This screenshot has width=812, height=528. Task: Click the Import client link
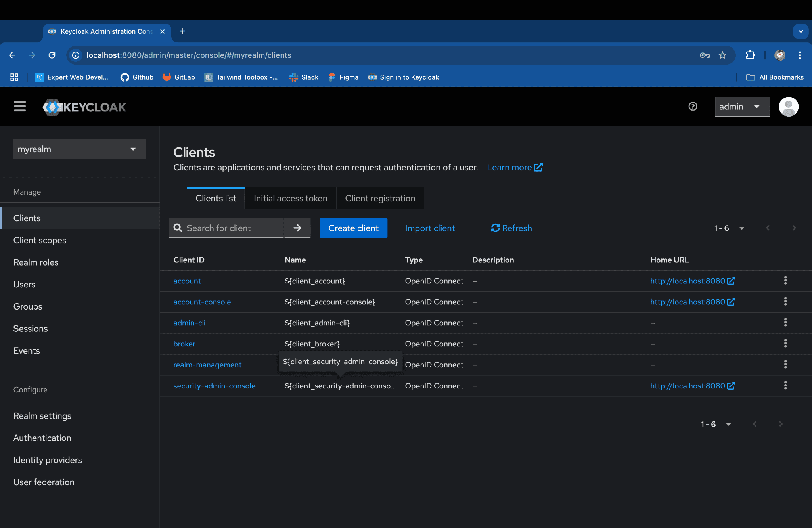pos(430,228)
